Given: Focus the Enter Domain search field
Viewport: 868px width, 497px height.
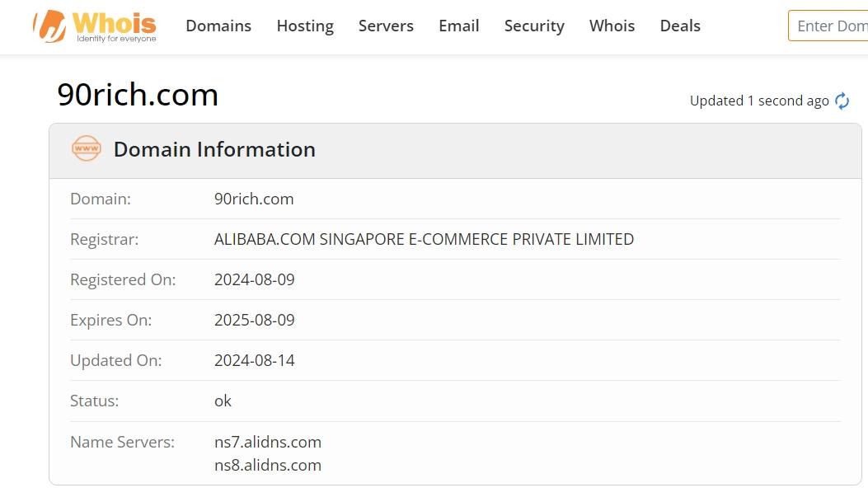Looking at the screenshot, I should (828, 26).
